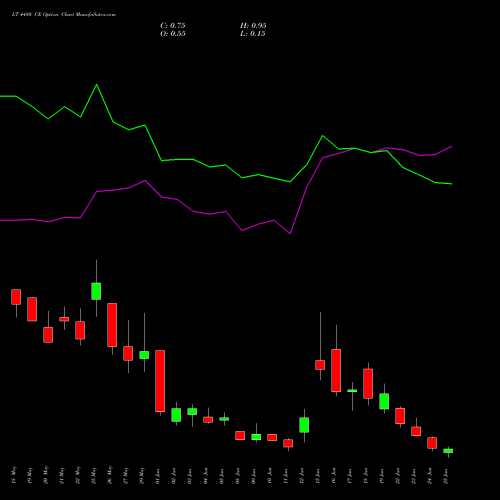
Task: Click the '11 Jun' date axis label
Action: click(286, 476)
